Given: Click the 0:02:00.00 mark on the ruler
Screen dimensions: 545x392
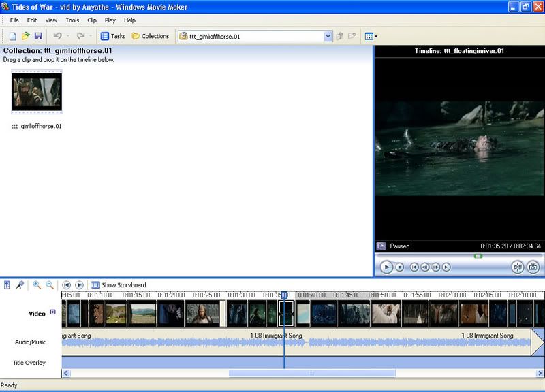Looking at the screenshot, I should (x=452, y=295).
